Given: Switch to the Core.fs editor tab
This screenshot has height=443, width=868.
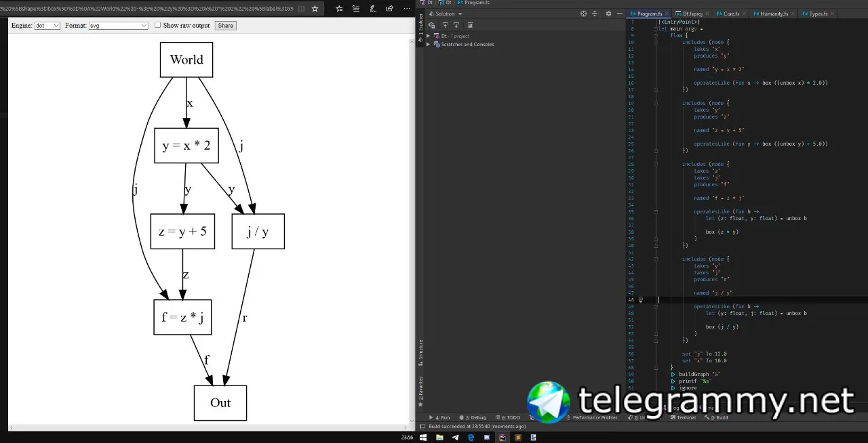Looking at the screenshot, I should coord(731,14).
